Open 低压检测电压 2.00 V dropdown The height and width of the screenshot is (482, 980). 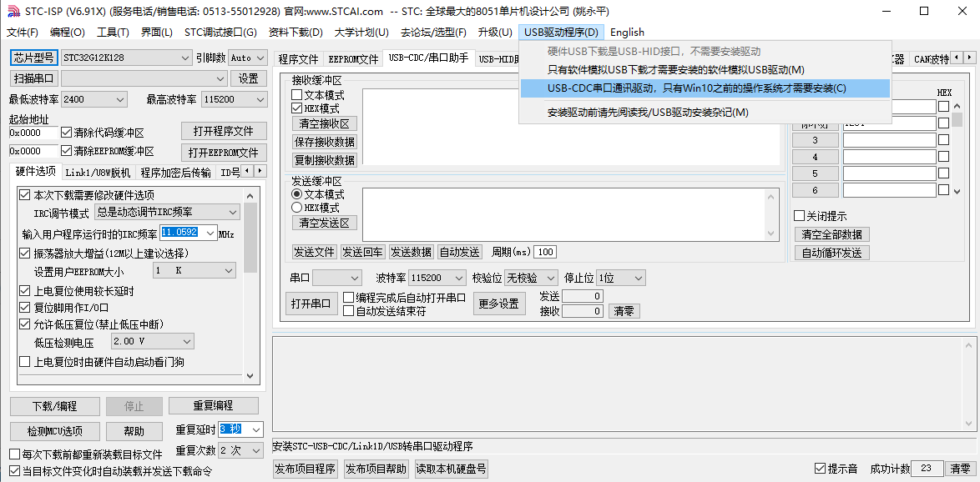pos(153,342)
